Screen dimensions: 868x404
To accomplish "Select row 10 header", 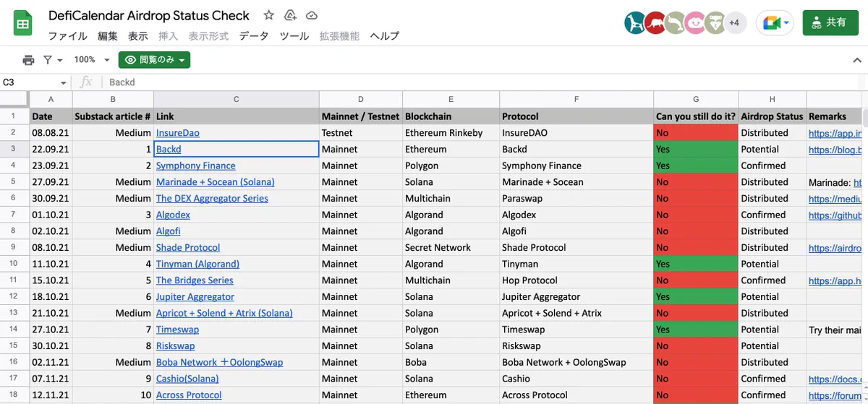I will tap(14, 264).
